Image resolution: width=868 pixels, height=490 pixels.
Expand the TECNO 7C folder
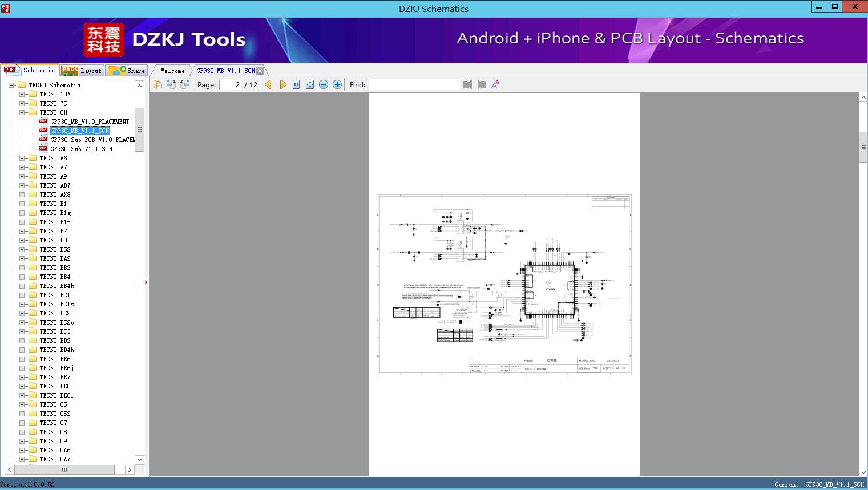pyautogui.click(x=22, y=103)
